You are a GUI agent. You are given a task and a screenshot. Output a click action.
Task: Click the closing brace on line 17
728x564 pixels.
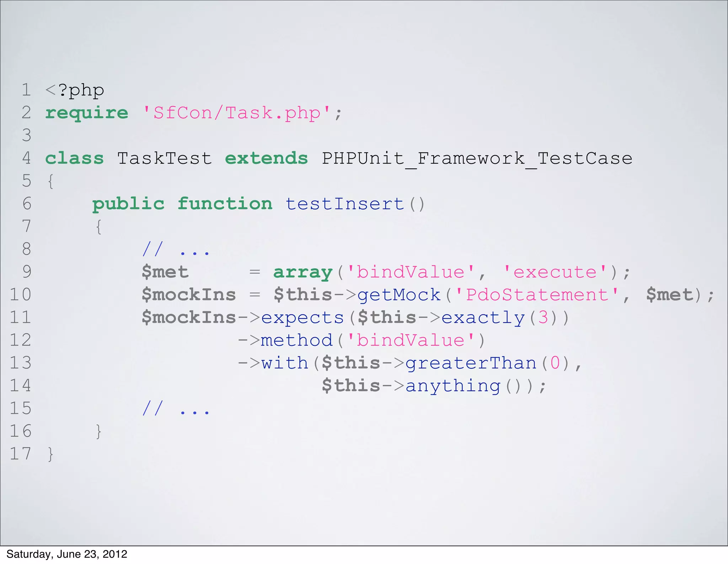50,454
